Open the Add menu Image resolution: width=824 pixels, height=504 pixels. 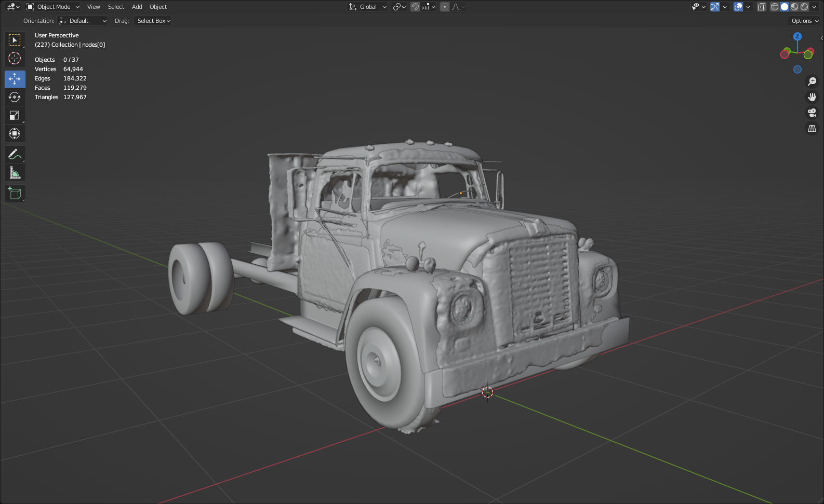point(137,7)
